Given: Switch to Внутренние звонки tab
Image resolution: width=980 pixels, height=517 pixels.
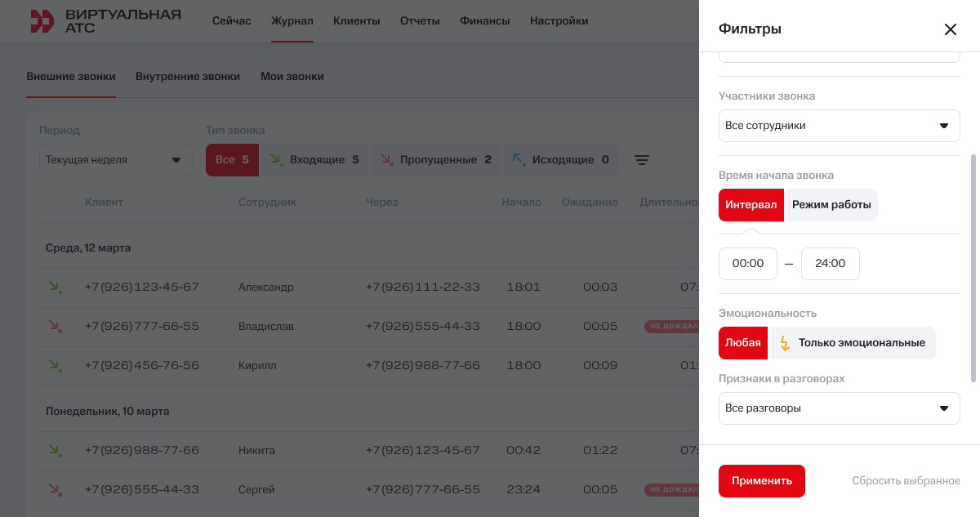Looking at the screenshot, I should (188, 77).
